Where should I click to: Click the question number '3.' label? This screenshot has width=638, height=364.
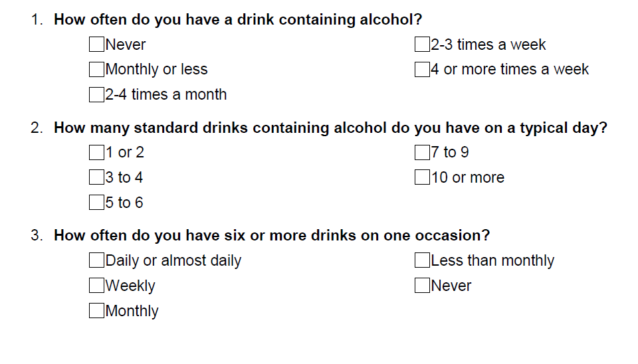(37, 236)
